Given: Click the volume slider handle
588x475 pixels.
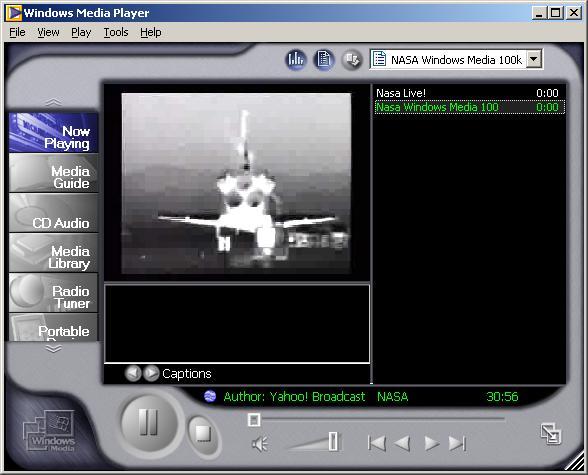Looking at the screenshot, I should tap(333, 442).
